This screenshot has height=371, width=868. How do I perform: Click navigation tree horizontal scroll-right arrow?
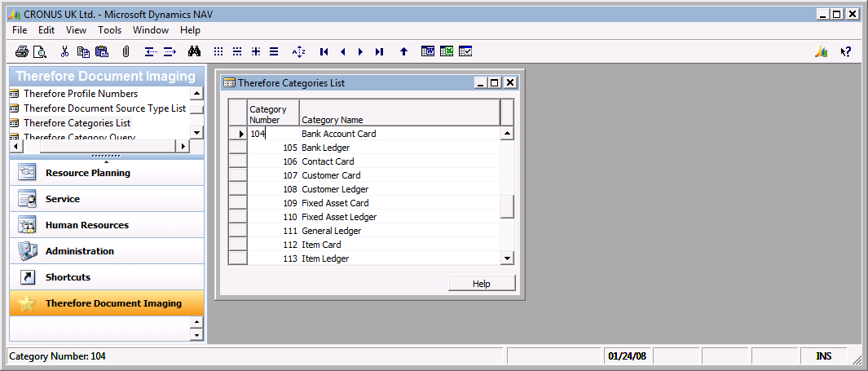point(182,146)
